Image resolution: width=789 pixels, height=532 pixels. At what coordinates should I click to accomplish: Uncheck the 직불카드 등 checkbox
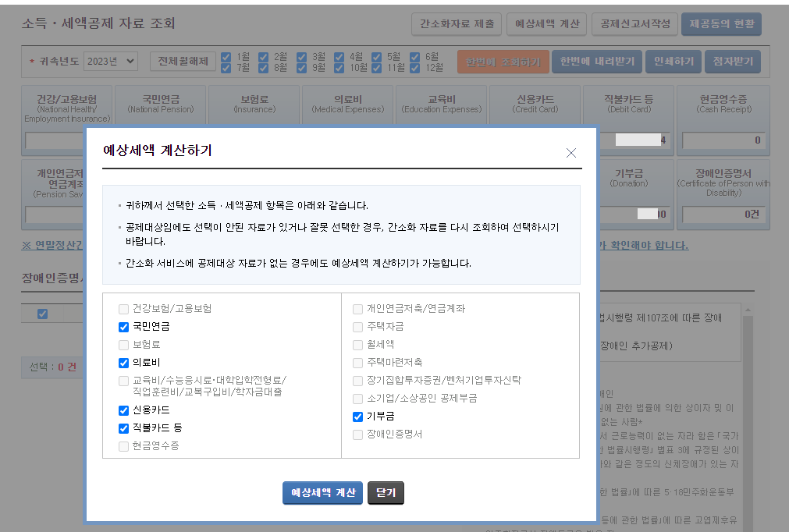pos(123,428)
